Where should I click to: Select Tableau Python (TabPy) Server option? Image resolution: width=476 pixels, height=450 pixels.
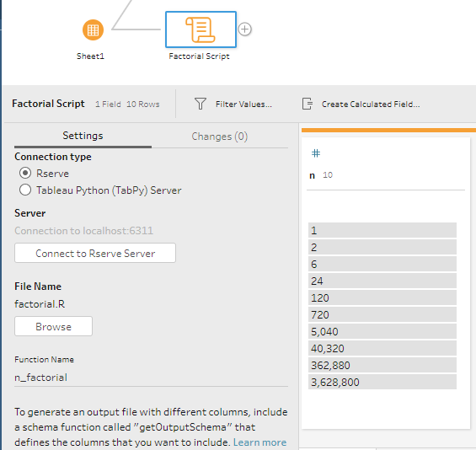pos(25,190)
